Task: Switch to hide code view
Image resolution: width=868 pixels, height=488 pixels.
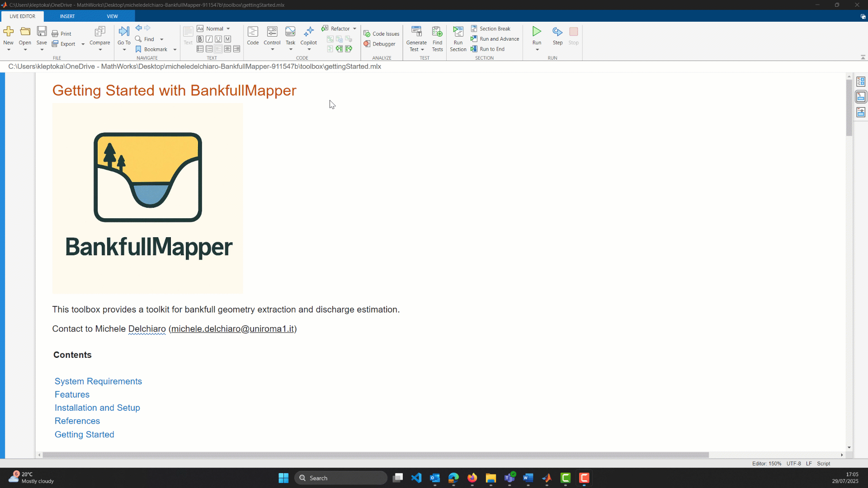Action: (x=861, y=112)
